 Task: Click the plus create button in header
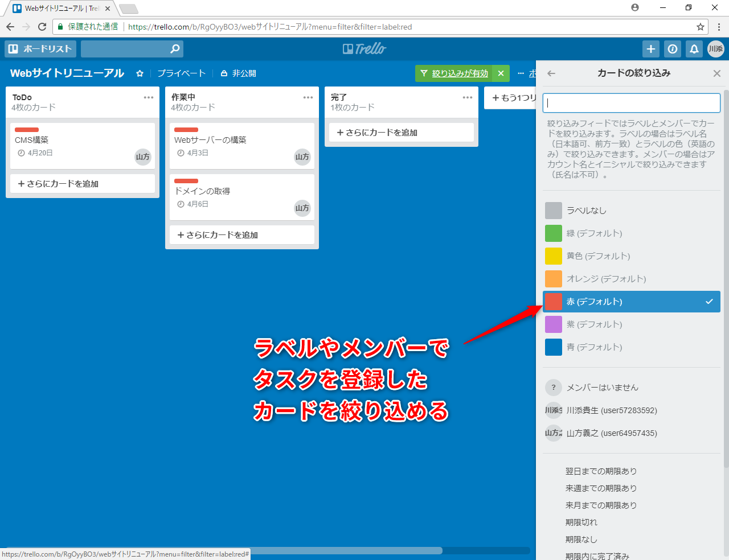[651, 49]
